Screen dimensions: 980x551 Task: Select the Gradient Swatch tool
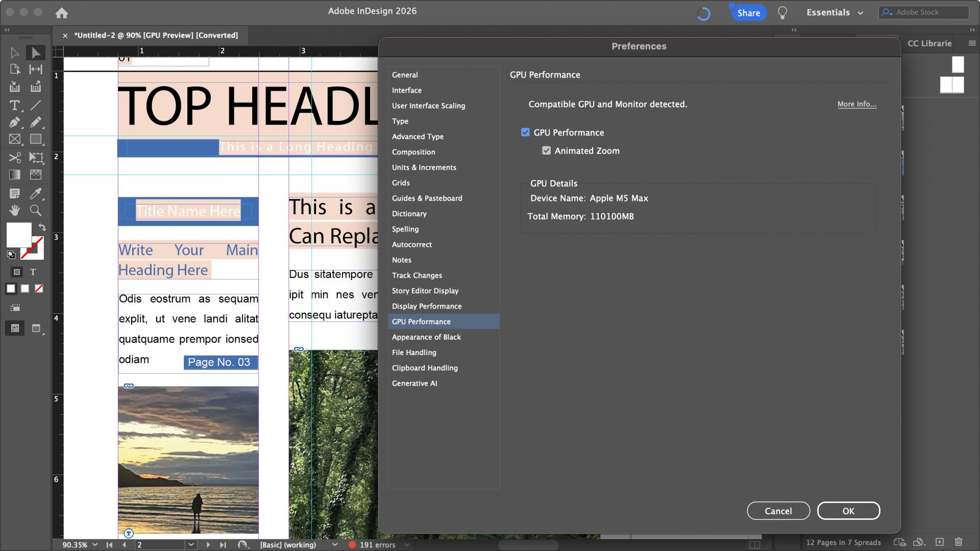pyautogui.click(x=15, y=174)
